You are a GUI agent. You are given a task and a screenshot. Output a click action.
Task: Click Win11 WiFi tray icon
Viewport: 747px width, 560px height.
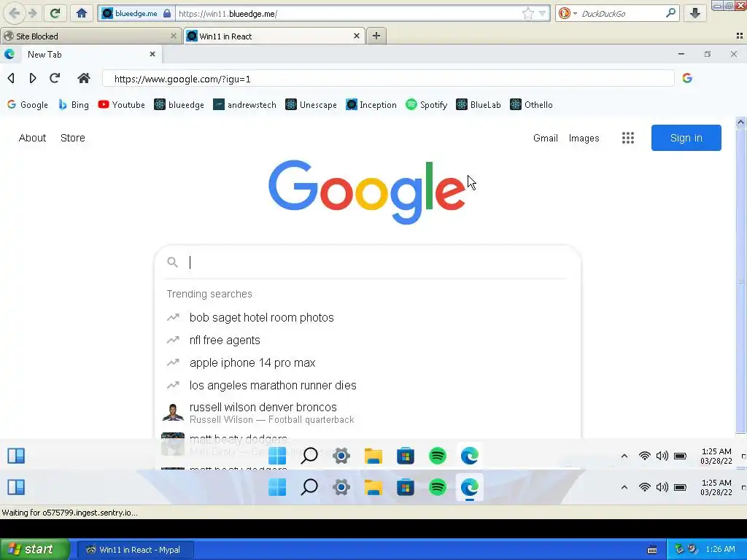pos(645,487)
